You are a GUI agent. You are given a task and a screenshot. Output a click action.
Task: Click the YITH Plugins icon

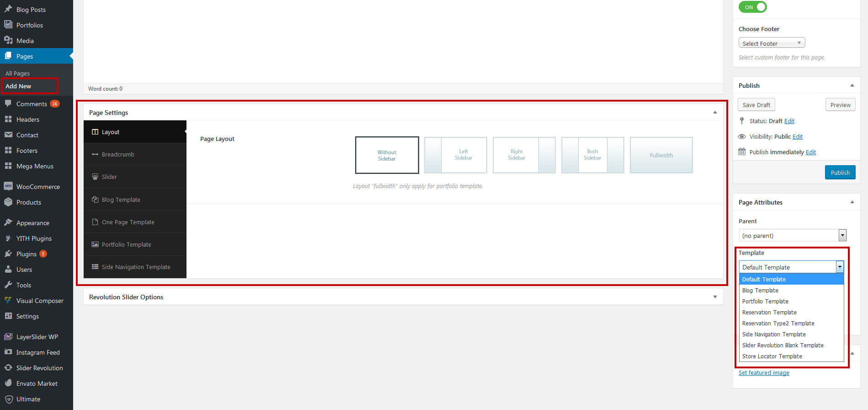pos(8,238)
